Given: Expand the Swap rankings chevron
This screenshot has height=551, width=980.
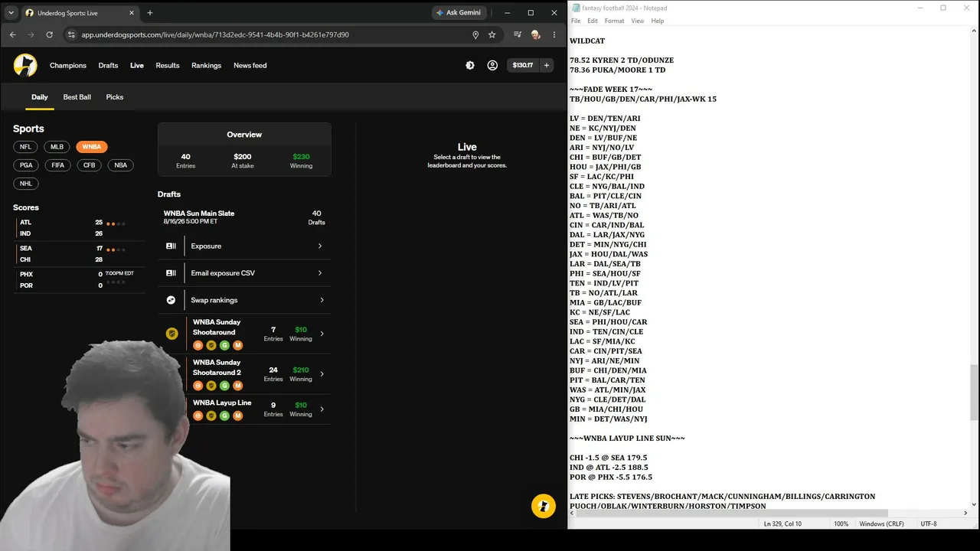Looking at the screenshot, I should [x=322, y=300].
